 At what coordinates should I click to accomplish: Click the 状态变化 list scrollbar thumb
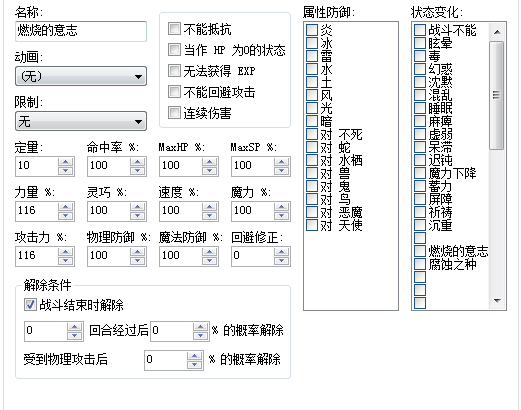[x=497, y=95]
